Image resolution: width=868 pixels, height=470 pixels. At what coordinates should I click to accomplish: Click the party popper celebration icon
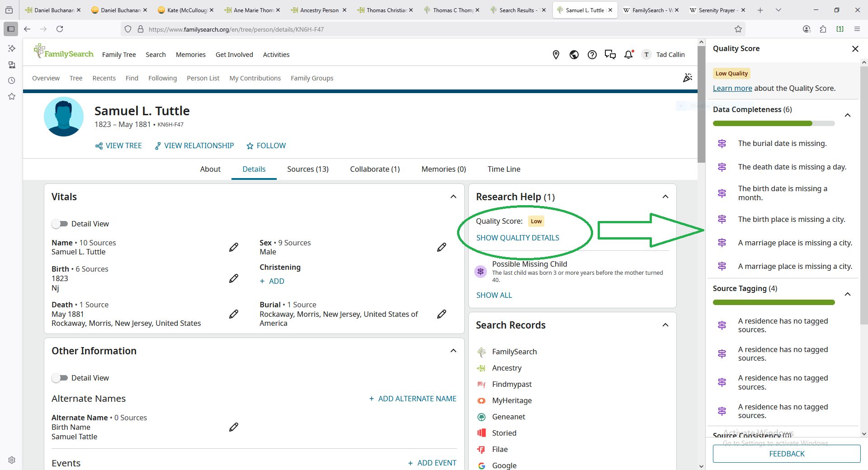coord(687,78)
